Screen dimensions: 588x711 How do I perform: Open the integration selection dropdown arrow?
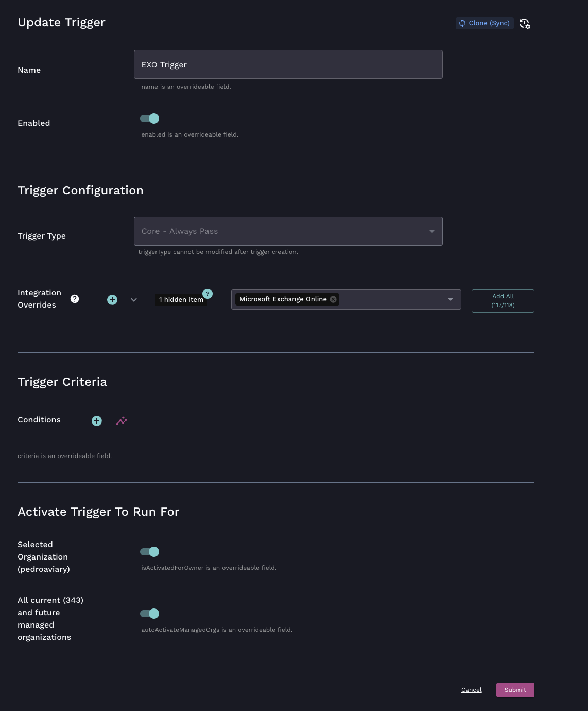pos(451,299)
